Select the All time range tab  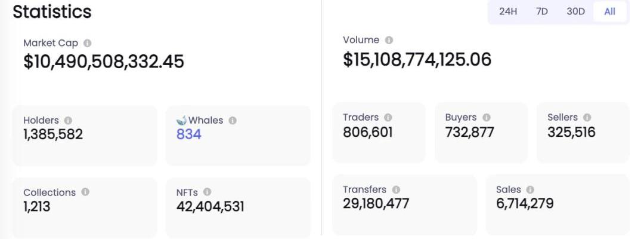609,11
